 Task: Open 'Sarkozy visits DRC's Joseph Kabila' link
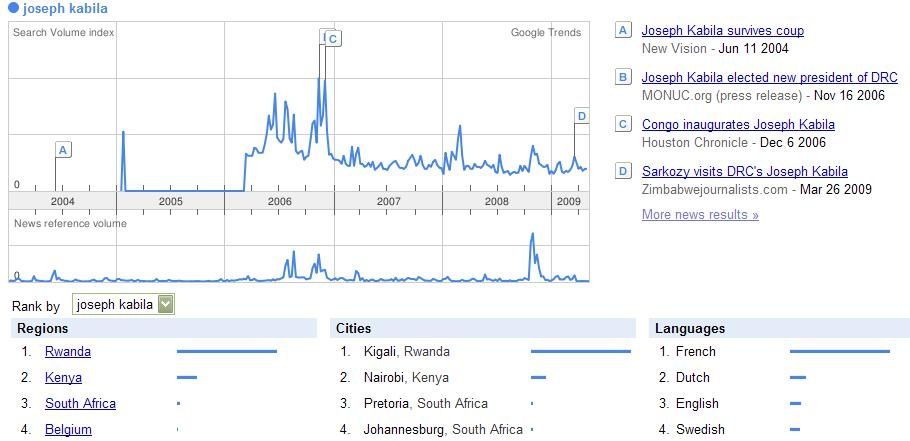(x=745, y=172)
